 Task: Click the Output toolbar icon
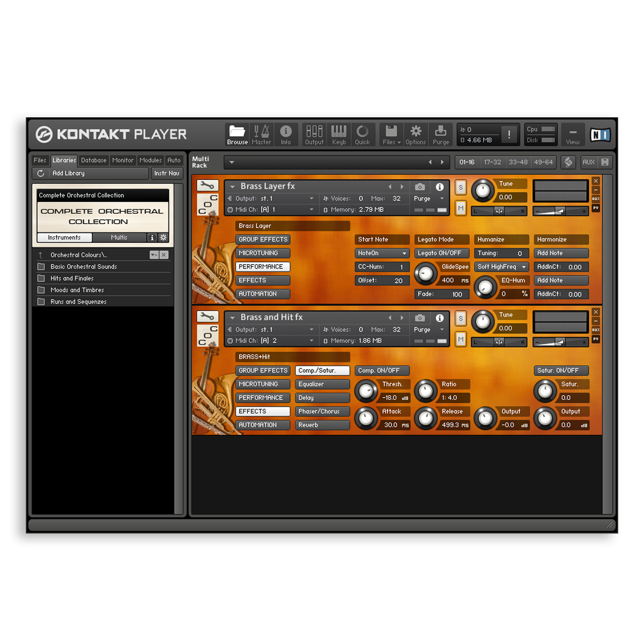[x=314, y=134]
